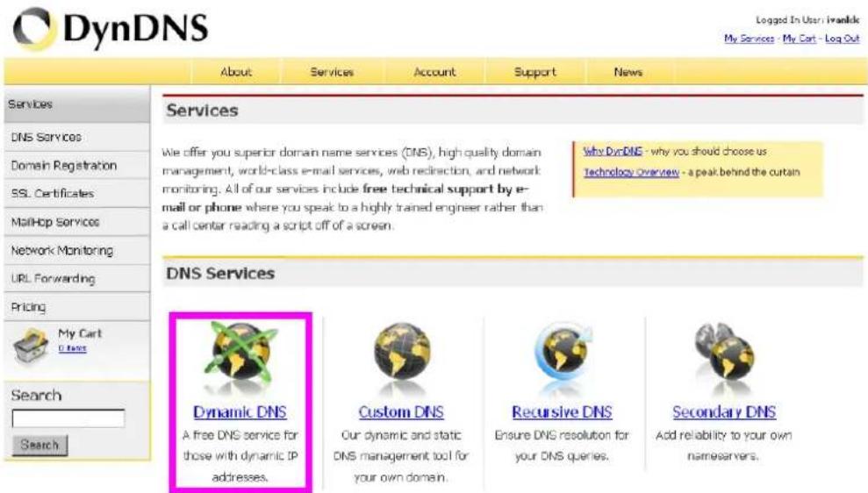Open the Dynamic DNS link

[240, 412]
